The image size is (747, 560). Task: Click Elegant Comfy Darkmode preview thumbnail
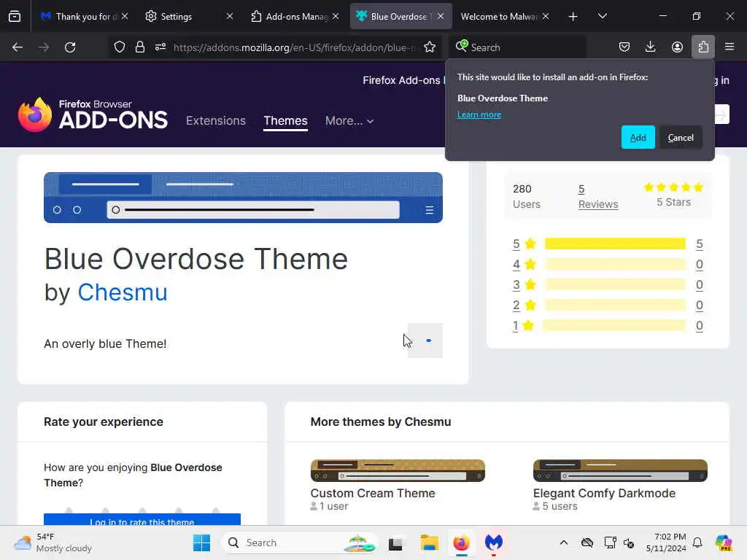point(620,470)
